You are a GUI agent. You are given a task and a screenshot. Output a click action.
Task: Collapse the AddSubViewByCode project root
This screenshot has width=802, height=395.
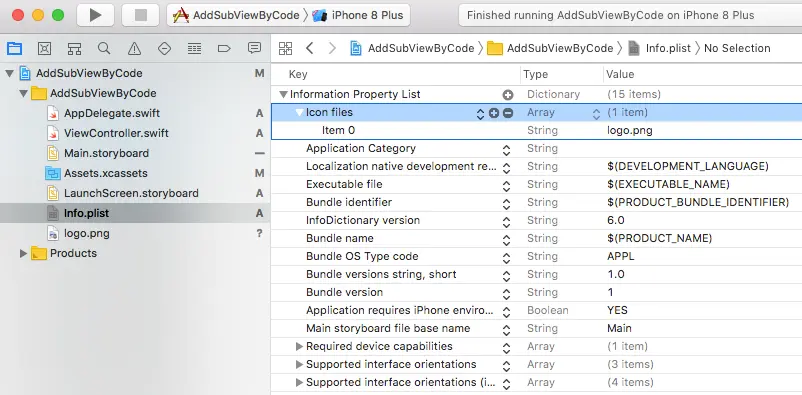point(9,74)
